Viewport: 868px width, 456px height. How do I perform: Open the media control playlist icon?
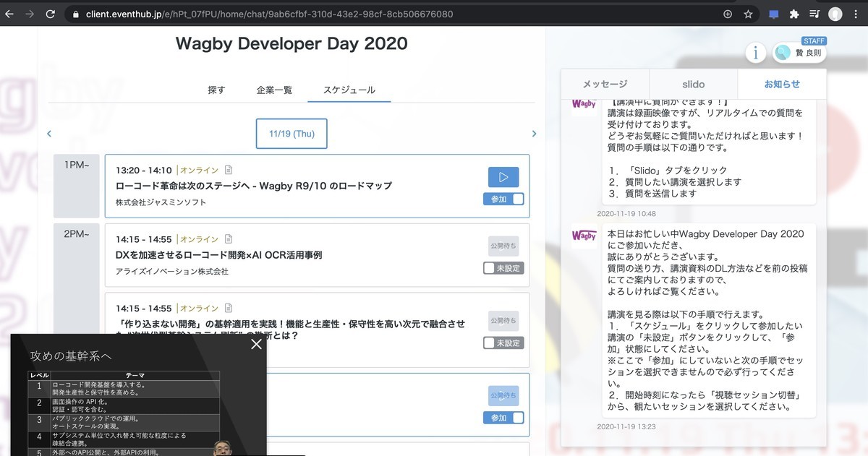[814, 14]
